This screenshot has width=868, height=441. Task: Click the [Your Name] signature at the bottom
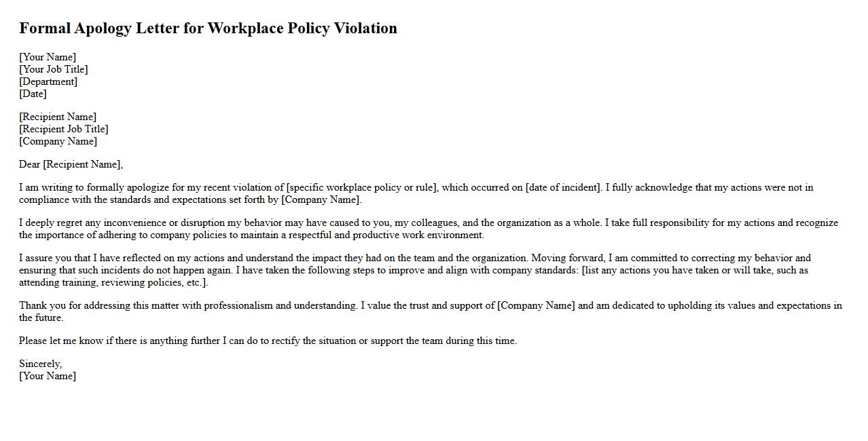[x=48, y=376]
